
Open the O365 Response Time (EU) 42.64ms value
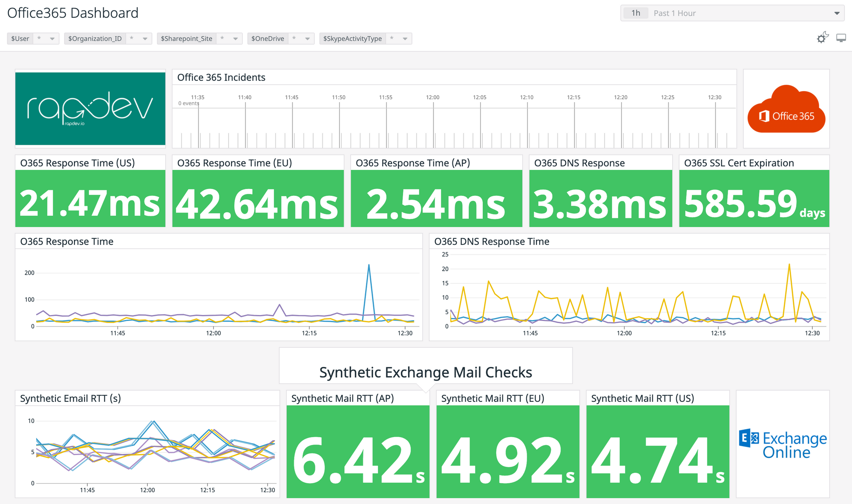[x=257, y=204]
